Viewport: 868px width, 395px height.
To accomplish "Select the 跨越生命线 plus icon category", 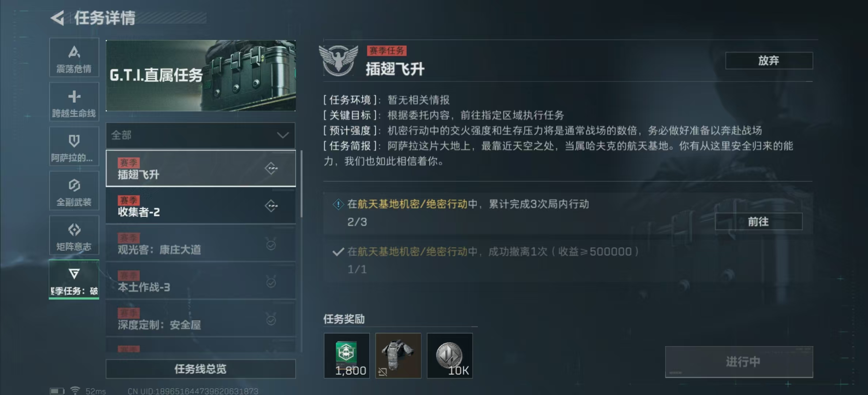I will (x=74, y=102).
